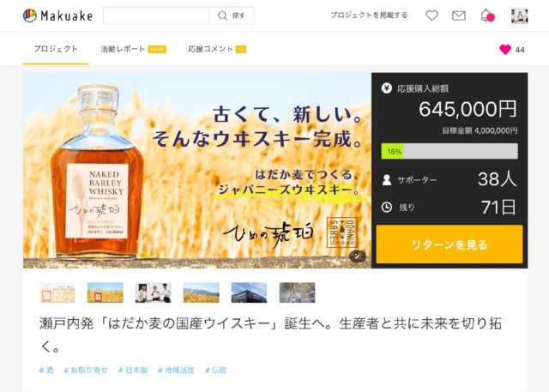Select the プロジェクト tab

click(56, 49)
